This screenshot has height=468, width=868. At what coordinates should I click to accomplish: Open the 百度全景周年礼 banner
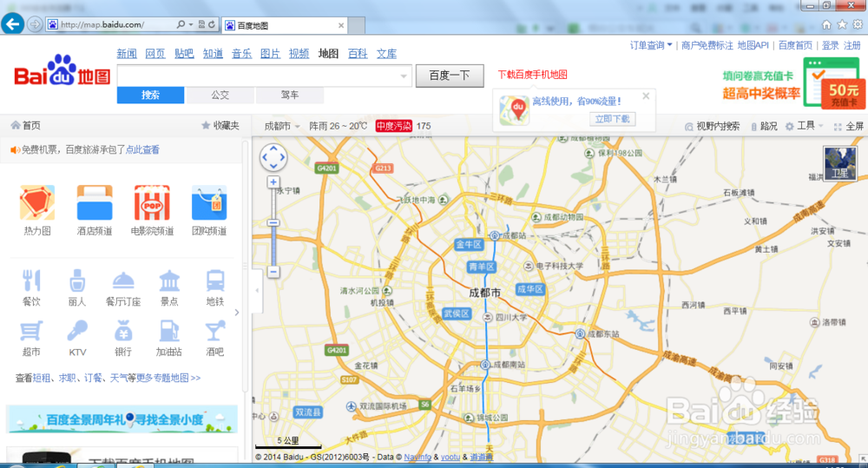[122, 419]
